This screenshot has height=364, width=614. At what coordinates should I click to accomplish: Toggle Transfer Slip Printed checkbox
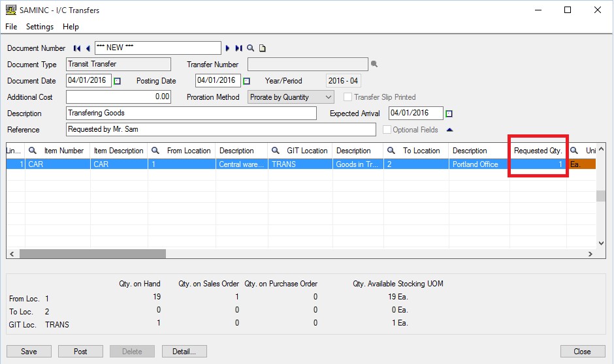(x=347, y=97)
